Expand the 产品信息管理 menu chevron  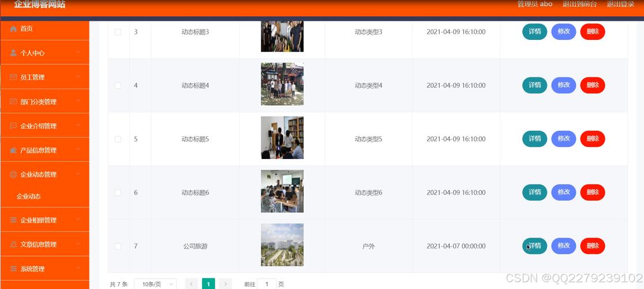coord(78,150)
